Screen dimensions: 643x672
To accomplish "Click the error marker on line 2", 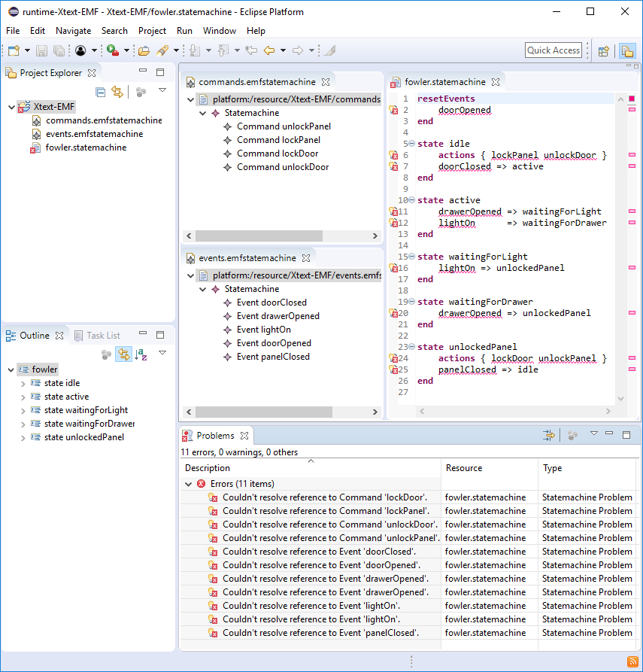I will [393, 110].
